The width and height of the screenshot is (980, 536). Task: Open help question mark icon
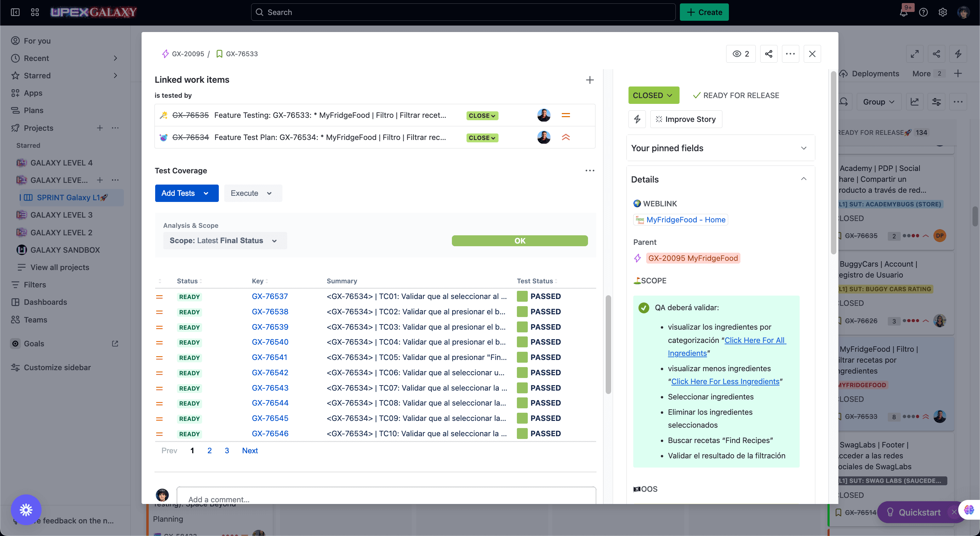pyautogui.click(x=923, y=12)
